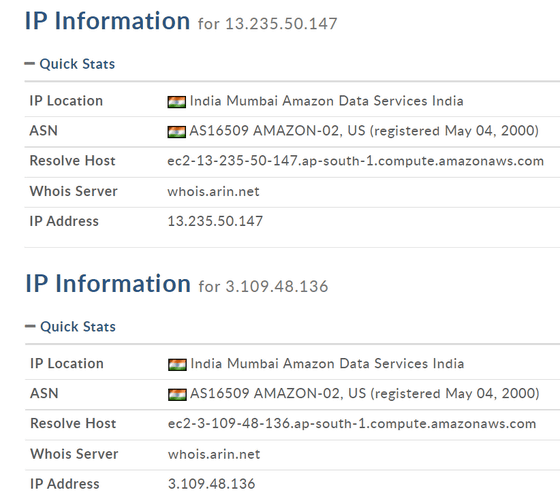Image resolution: width=560 pixels, height=503 pixels.
Task: Collapse Quick Stats section for 3.109.48.136
Action: point(70,327)
